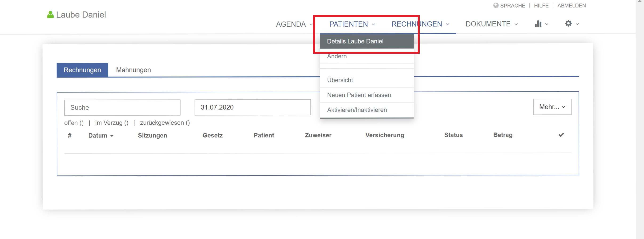Click the page's vertical scrollbar

(640, 120)
